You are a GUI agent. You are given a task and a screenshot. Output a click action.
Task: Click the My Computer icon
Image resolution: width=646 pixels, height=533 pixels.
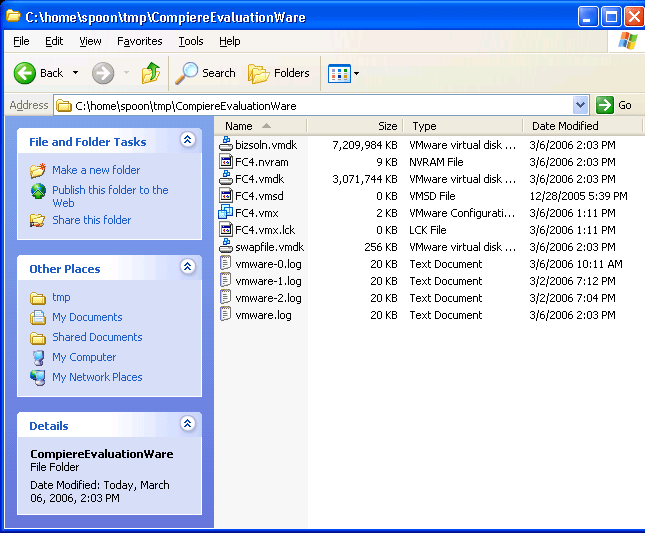[x=38, y=357]
